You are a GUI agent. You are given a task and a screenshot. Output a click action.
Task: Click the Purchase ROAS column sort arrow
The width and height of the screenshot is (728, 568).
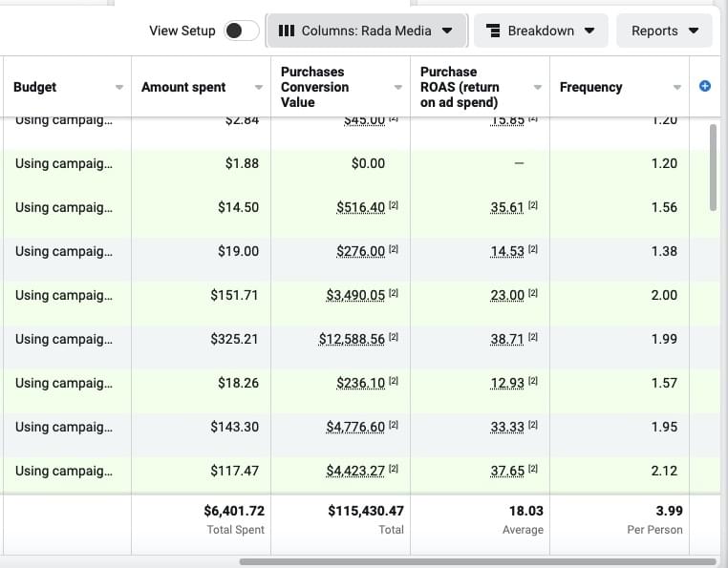[537, 88]
